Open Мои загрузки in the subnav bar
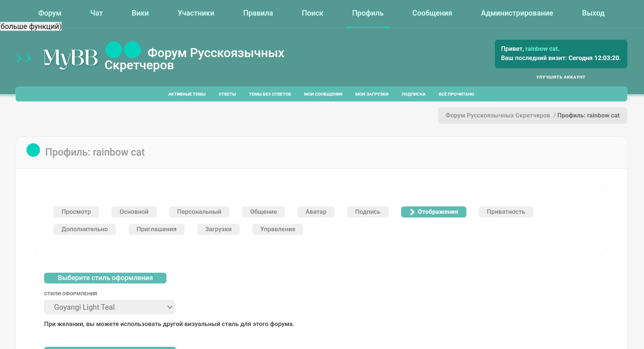Image resolution: width=644 pixels, height=349 pixels. (x=371, y=94)
